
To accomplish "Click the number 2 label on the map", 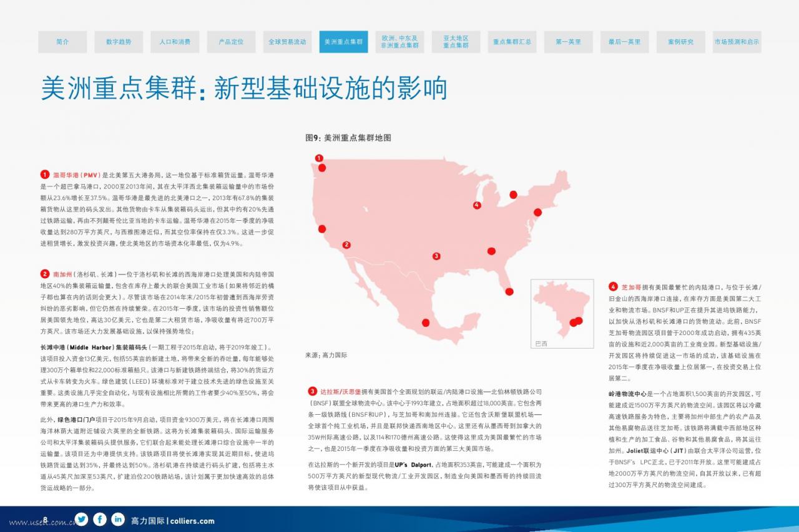I will tap(346, 244).
